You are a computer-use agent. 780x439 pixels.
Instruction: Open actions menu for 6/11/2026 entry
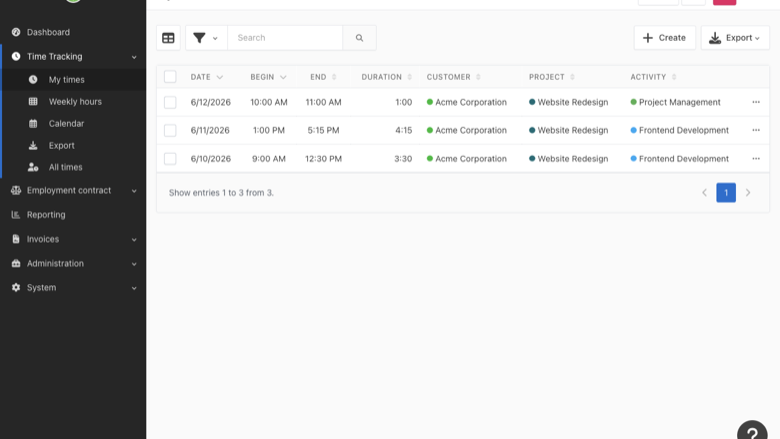[756, 130]
